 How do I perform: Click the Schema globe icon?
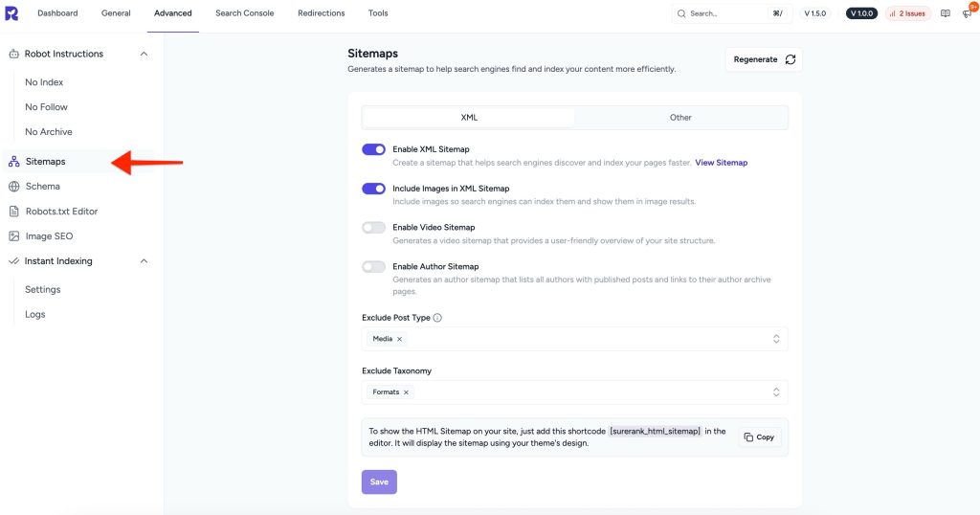point(13,187)
